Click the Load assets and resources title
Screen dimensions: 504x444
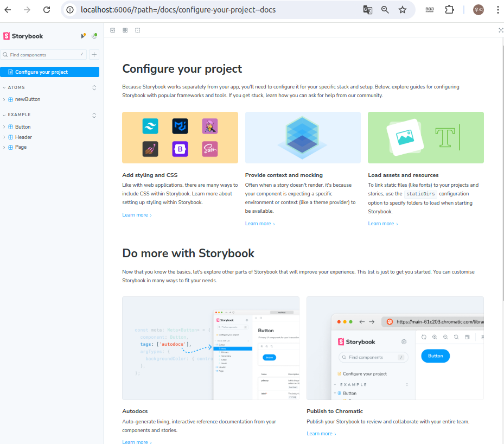[403, 175]
